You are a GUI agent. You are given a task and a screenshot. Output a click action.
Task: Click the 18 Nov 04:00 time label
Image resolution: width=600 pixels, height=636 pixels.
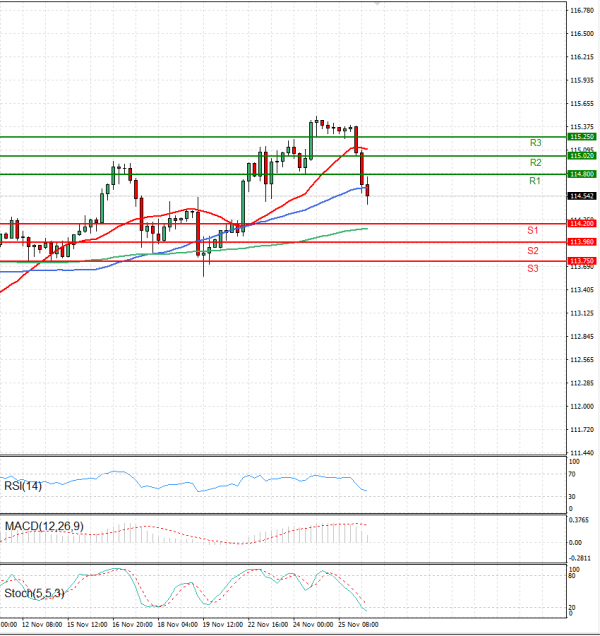pyautogui.click(x=177, y=625)
